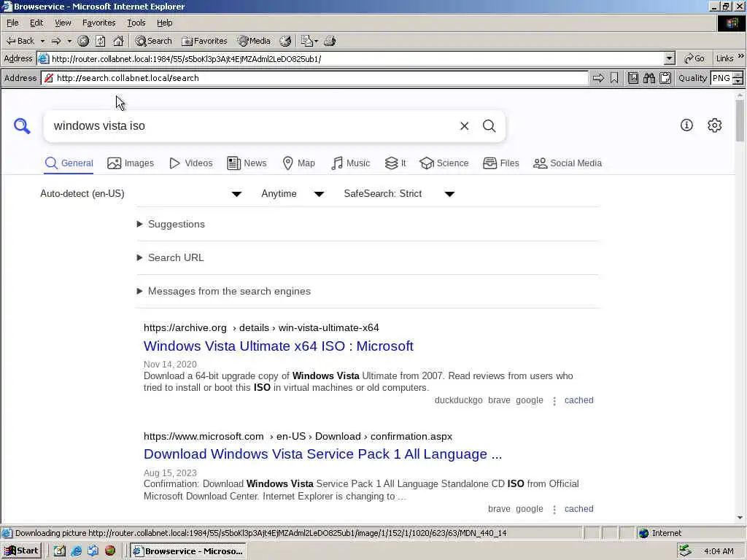
Task: Click the Browservice go arrow icon
Action: (x=598, y=78)
